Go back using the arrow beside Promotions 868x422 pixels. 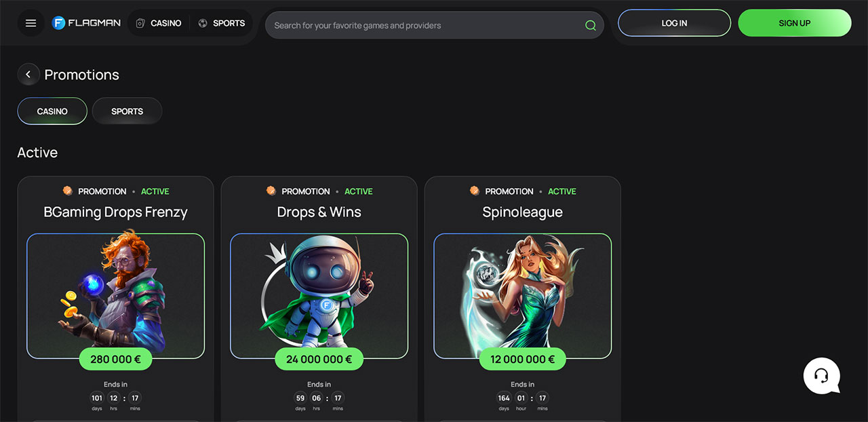pyautogui.click(x=28, y=75)
